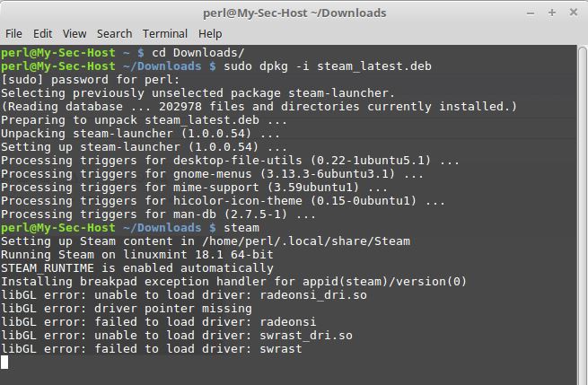The width and height of the screenshot is (588, 385).
Task: Click 'sudo dpkg -i steam_latest.deb' command text
Action: [x=328, y=66]
